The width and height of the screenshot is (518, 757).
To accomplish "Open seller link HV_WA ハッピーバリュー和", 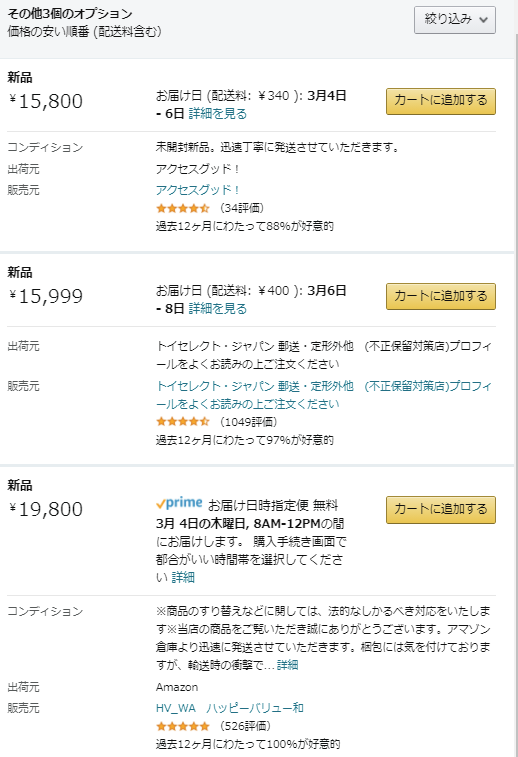I will [x=230, y=708].
